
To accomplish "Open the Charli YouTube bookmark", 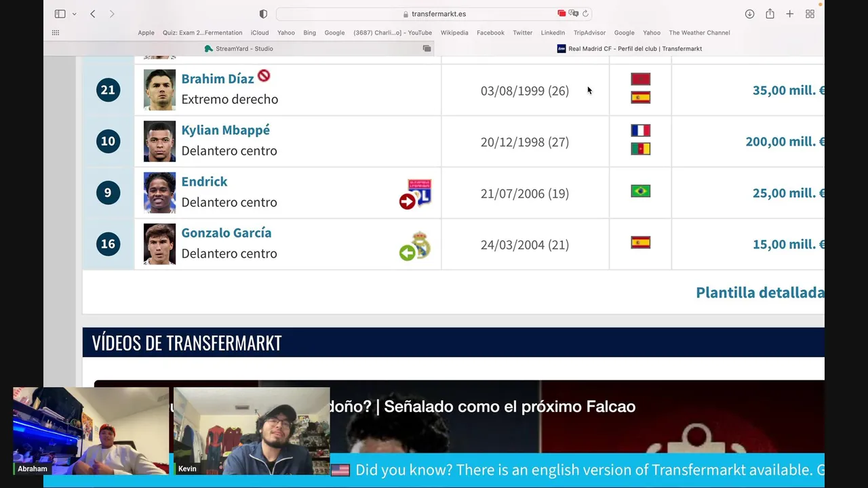I will click(393, 33).
